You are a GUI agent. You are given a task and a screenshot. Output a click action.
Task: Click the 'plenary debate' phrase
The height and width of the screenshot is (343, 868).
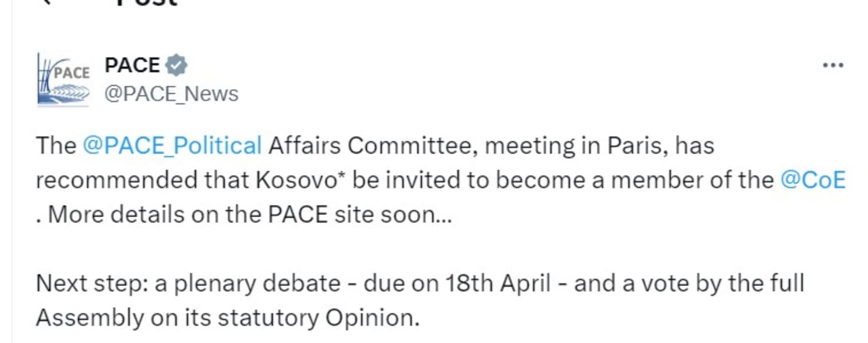coord(257,284)
